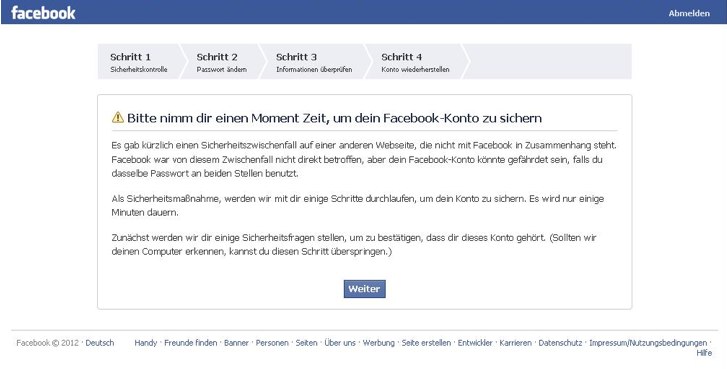727x369 pixels.
Task: Open the Seite erstellen footer link
Action: coord(426,343)
